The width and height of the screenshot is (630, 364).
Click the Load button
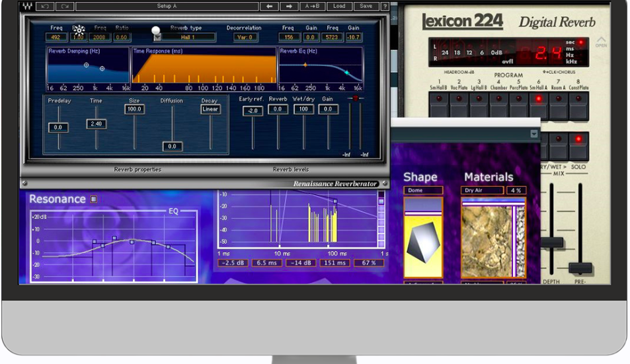339,6
